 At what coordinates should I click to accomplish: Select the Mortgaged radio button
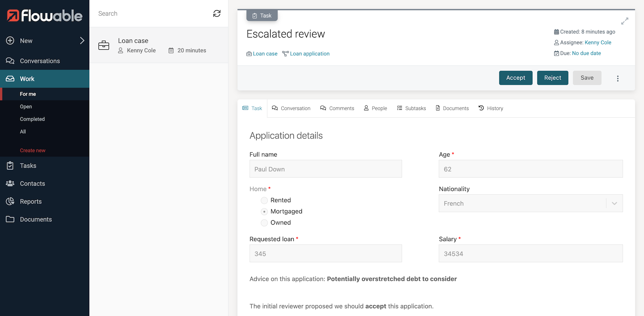(x=264, y=212)
